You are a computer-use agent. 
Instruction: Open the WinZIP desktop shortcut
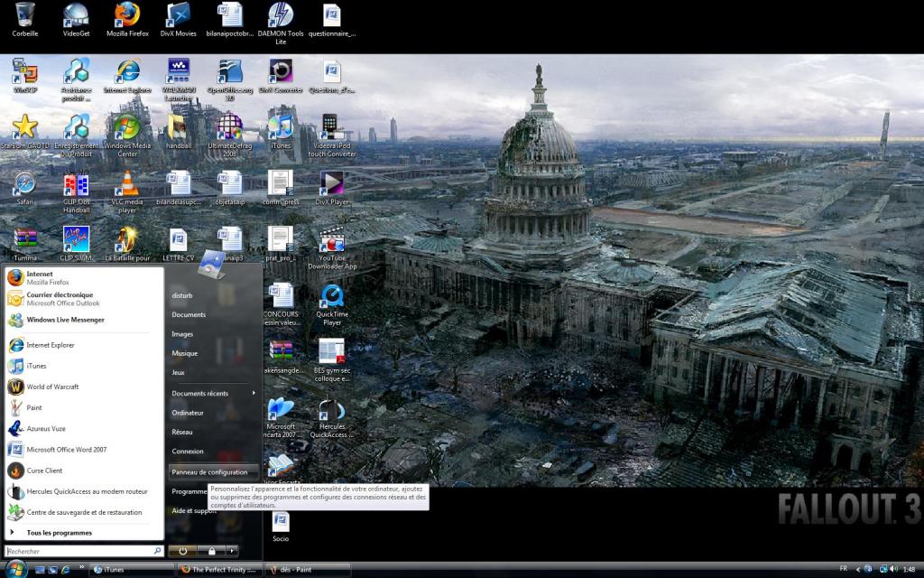(24, 76)
